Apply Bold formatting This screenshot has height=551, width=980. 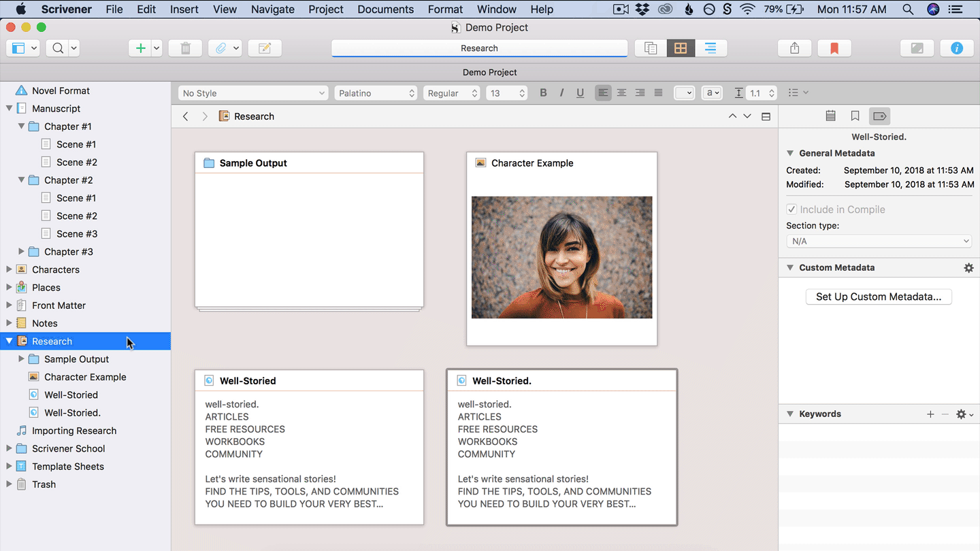pos(543,93)
